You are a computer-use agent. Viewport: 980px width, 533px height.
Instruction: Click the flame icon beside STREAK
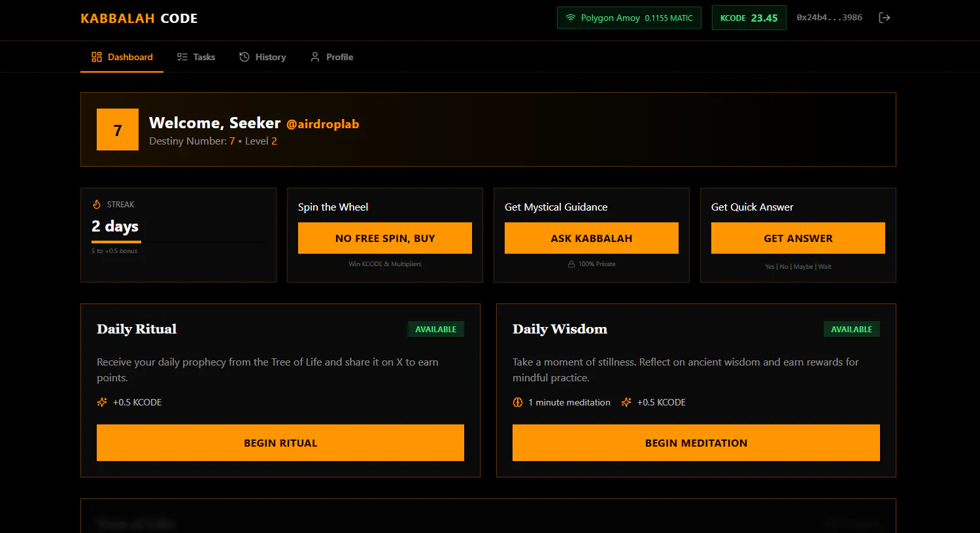97,204
